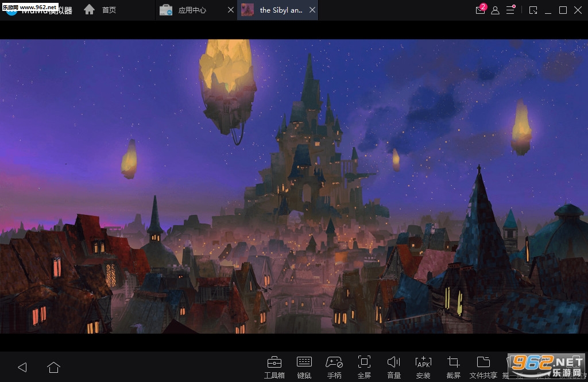Enter fullscreen mode (全屏)

(x=364, y=366)
